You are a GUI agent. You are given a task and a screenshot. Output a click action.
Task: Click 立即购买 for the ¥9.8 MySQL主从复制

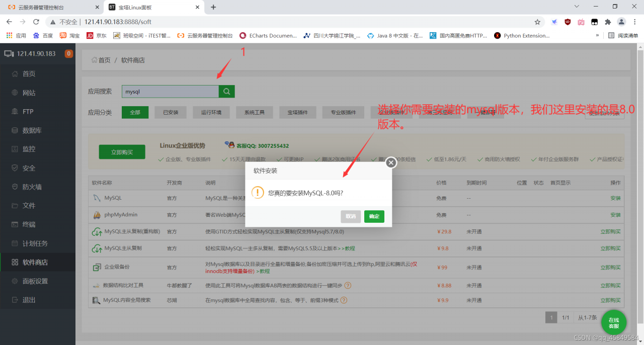click(610, 248)
